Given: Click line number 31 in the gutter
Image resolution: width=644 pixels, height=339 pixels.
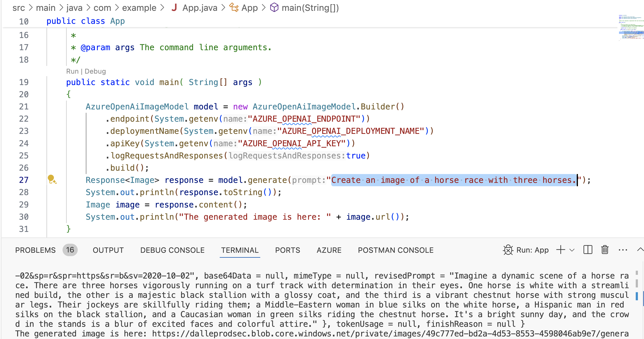Looking at the screenshot, I should 24,229.
